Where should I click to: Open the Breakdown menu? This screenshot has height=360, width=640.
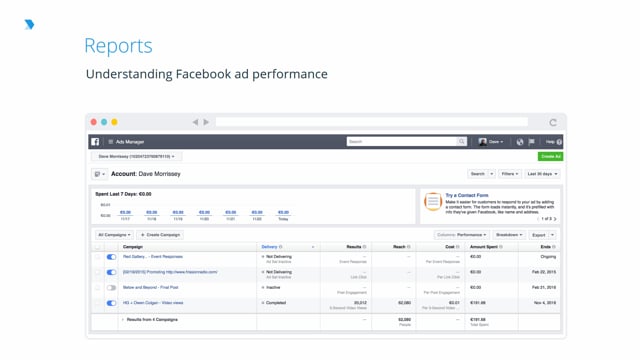click(509, 235)
